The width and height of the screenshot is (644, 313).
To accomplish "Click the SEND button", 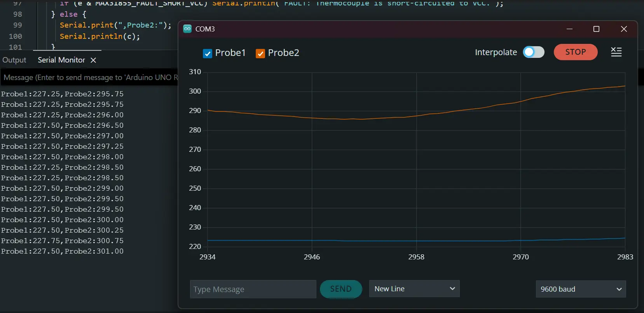I will 341,289.
